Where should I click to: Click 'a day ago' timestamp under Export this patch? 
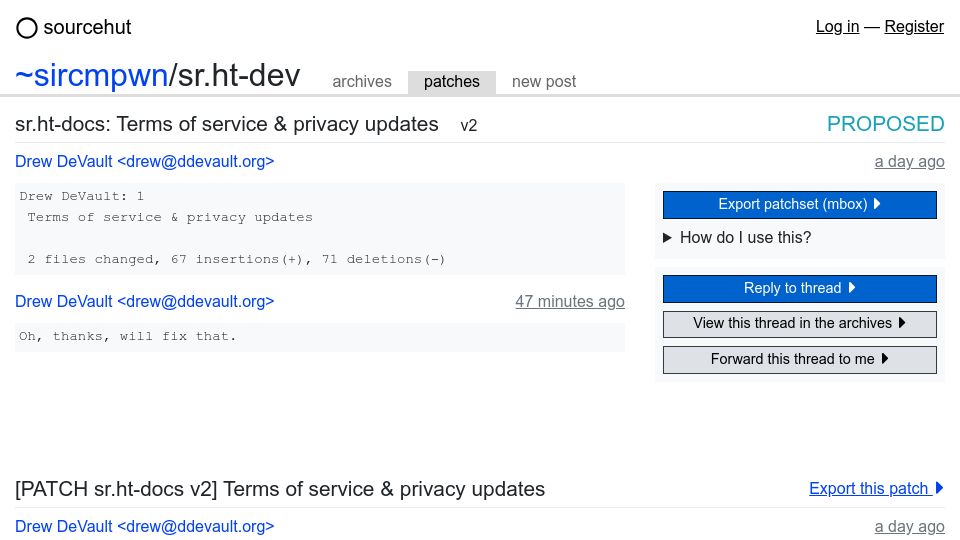tap(909, 527)
